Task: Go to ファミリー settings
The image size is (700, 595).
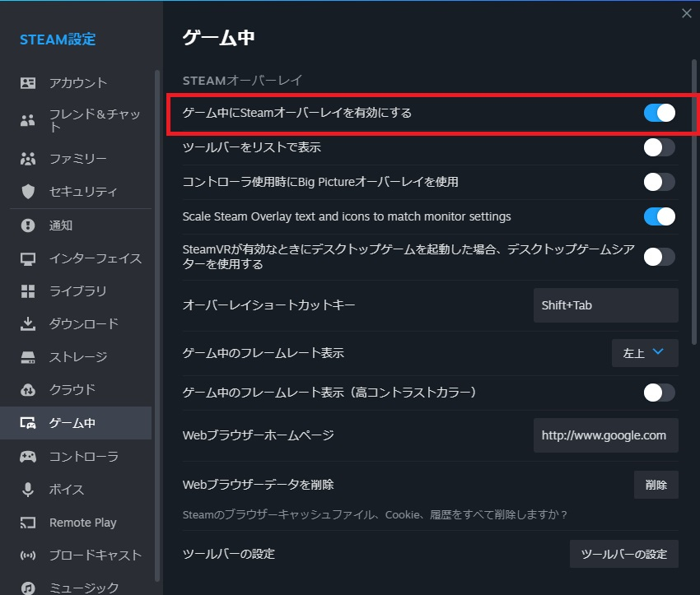Action: click(x=76, y=159)
